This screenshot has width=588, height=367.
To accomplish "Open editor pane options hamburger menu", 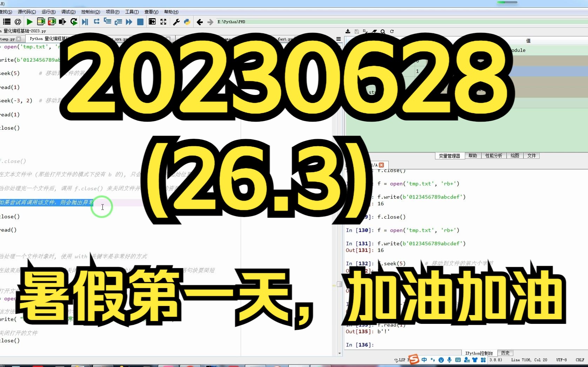I will (339, 39).
